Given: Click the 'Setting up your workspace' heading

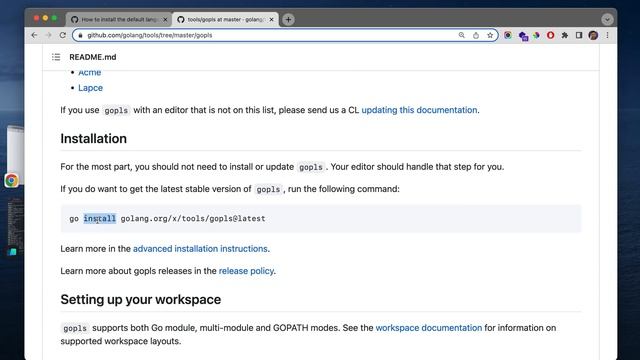Looking at the screenshot, I should (141, 300).
